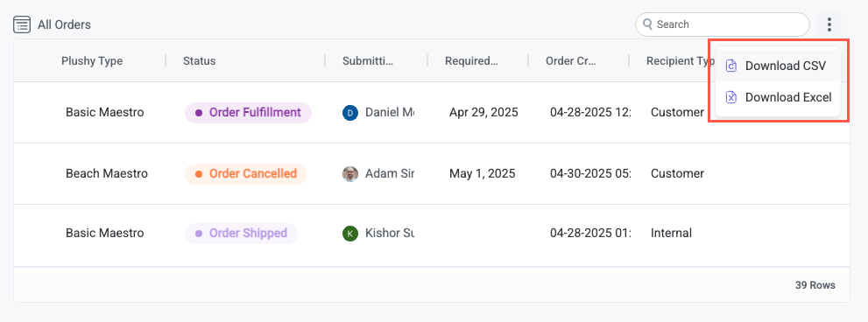Click Adam's profile photo avatar
Screen dimensions: 868x322
pyautogui.click(x=350, y=174)
